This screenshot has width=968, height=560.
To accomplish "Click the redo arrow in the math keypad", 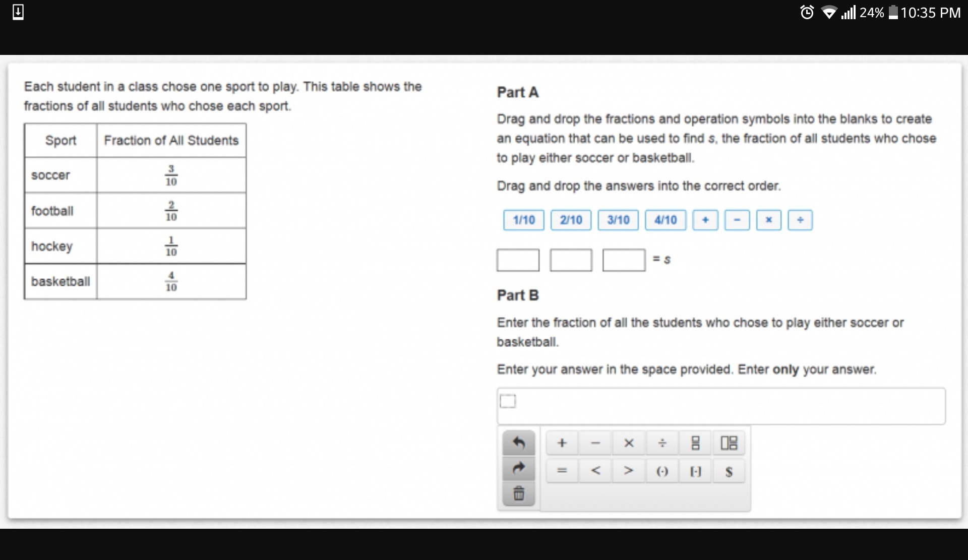I will click(519, 469).
